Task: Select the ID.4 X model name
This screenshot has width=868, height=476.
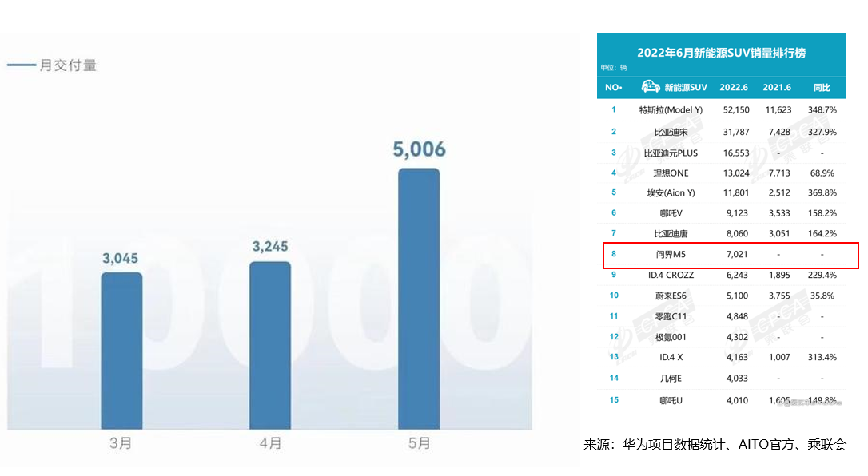Action: coord(671,357)
